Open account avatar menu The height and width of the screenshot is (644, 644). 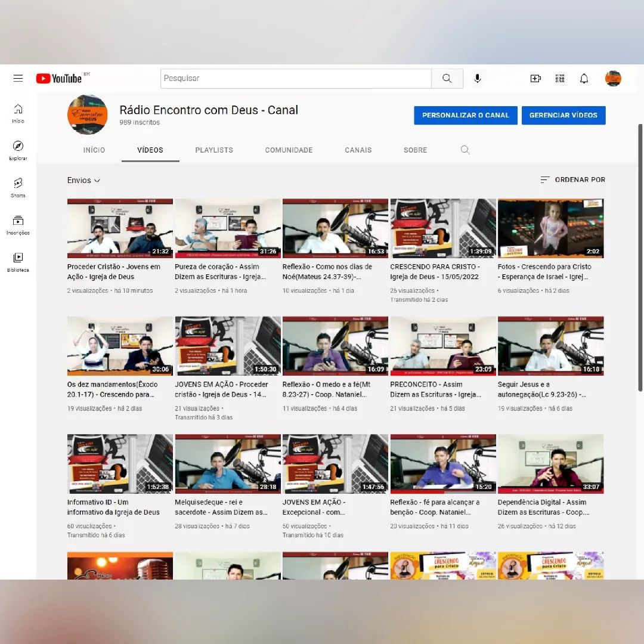pos(613,79)
